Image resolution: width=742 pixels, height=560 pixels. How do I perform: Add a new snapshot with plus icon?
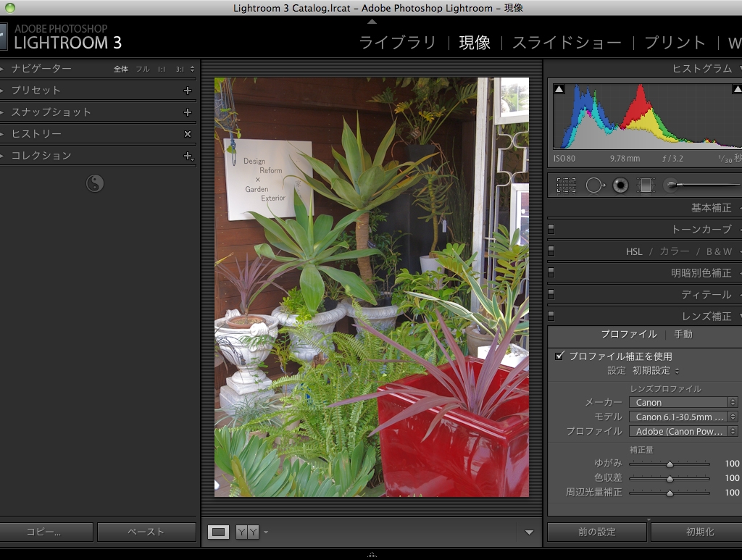pyautogui.click(x=188, y=112)
